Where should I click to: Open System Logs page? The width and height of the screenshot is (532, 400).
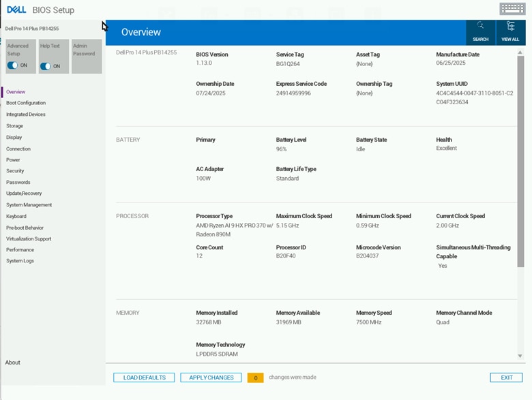[x=20, y=261]
